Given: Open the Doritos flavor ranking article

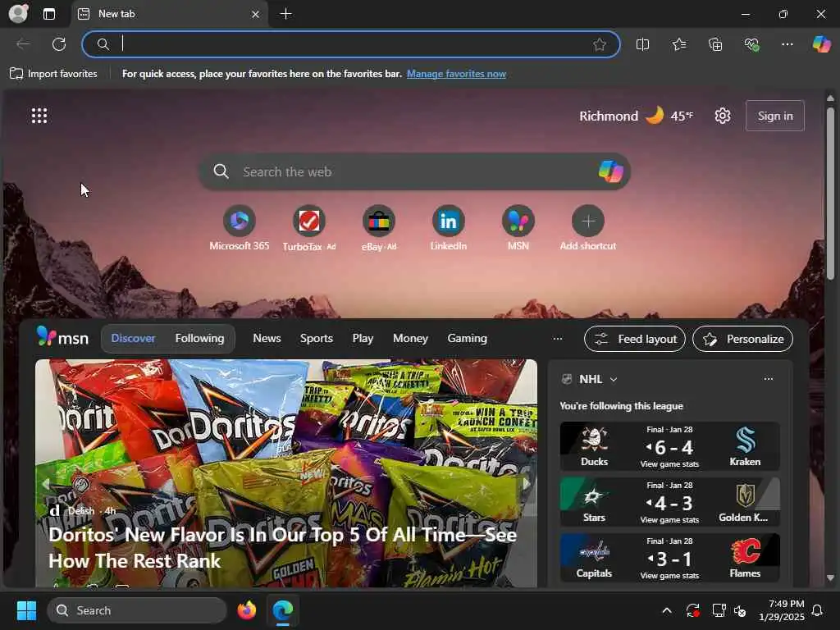Looking at the screenshot, I should [282, 547].
